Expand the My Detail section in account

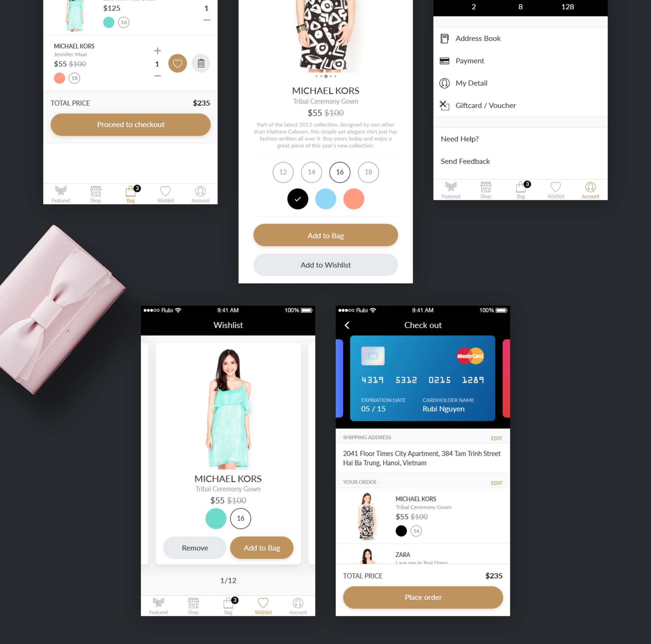(x=471, y=83)
